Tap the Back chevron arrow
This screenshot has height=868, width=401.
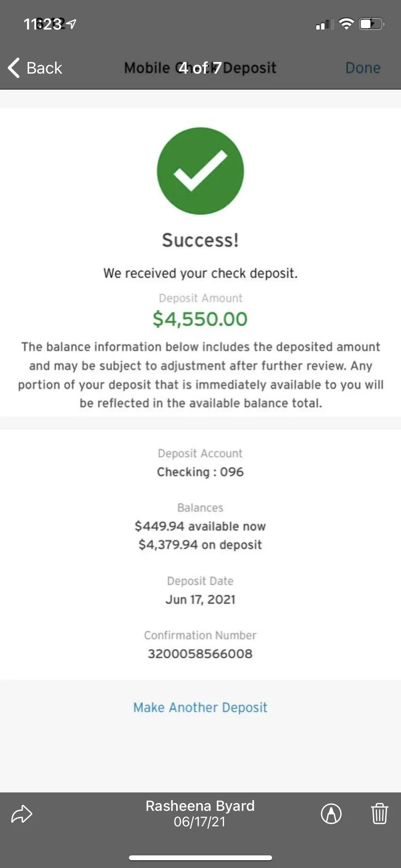click(14, 68)
